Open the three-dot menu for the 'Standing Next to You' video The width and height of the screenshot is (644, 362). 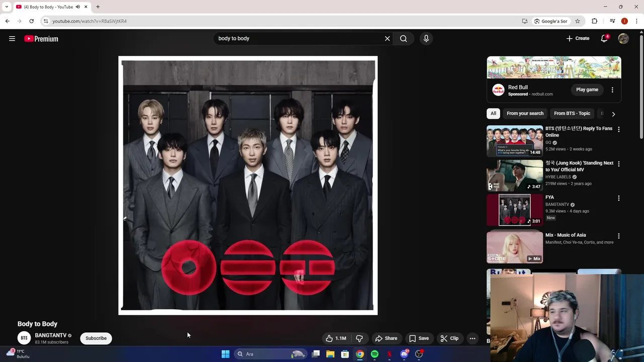(x=619, y=164)
